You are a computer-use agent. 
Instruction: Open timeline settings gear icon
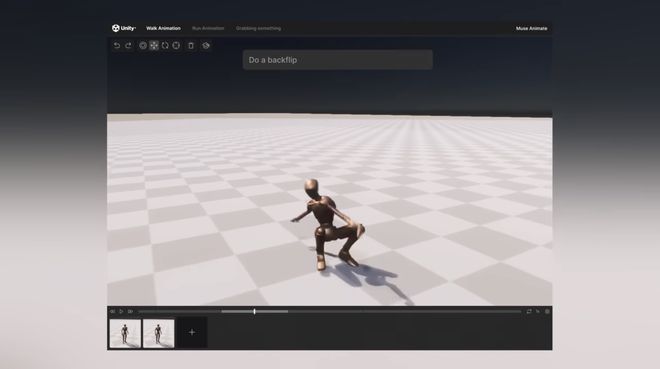[x=547, y=311]
